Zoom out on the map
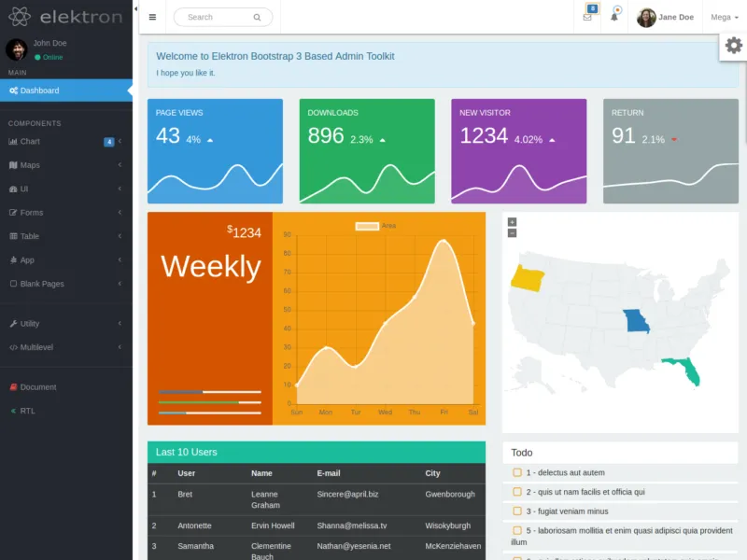 pos(512,232)
